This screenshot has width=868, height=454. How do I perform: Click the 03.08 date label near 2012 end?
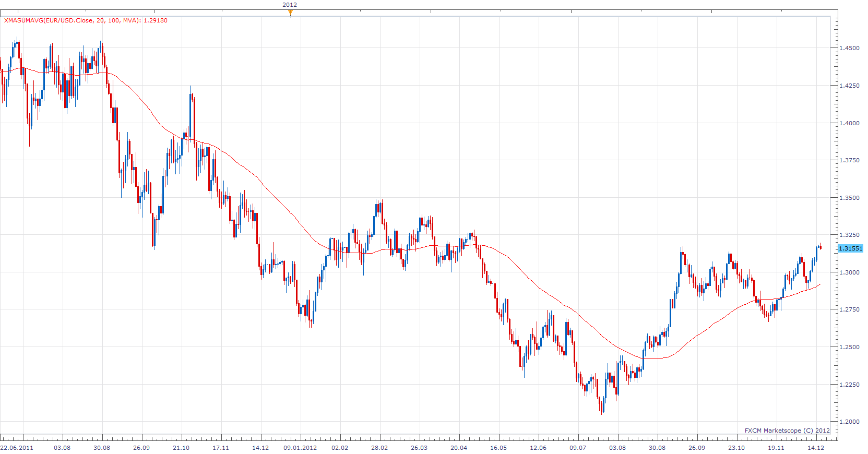pyautogui.click(x=617, y=448)
